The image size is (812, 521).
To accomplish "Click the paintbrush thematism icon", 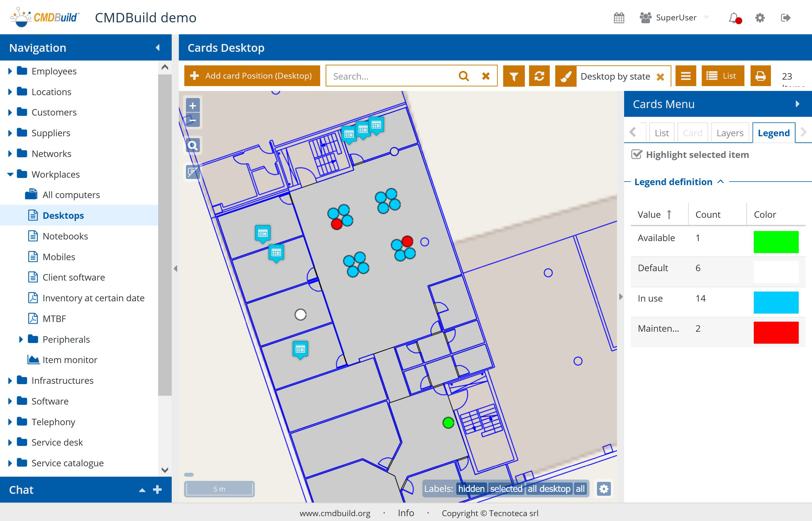I will click(x=566, y=76).
